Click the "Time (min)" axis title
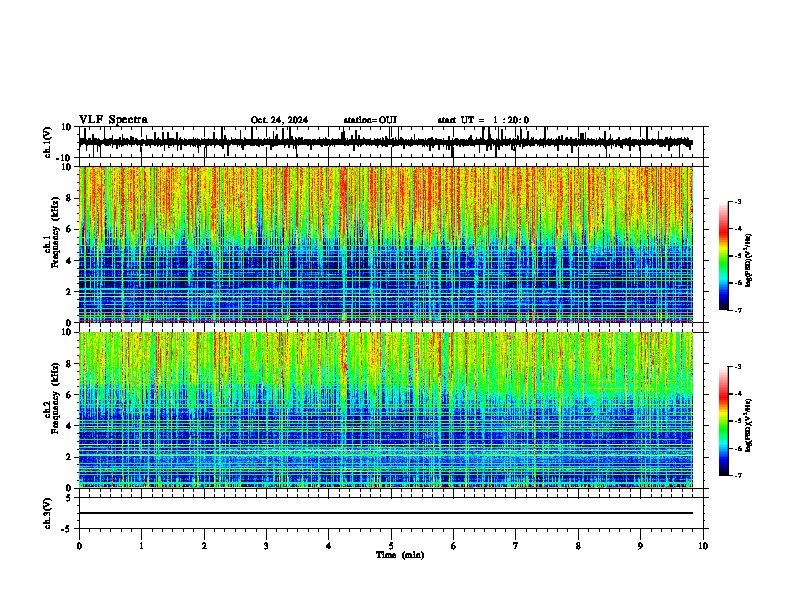Screen dimensions: 792x612 400,555
